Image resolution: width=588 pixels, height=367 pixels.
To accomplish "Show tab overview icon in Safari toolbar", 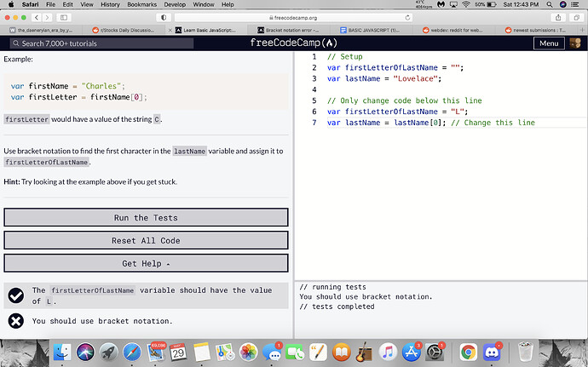I will point(576,17).
